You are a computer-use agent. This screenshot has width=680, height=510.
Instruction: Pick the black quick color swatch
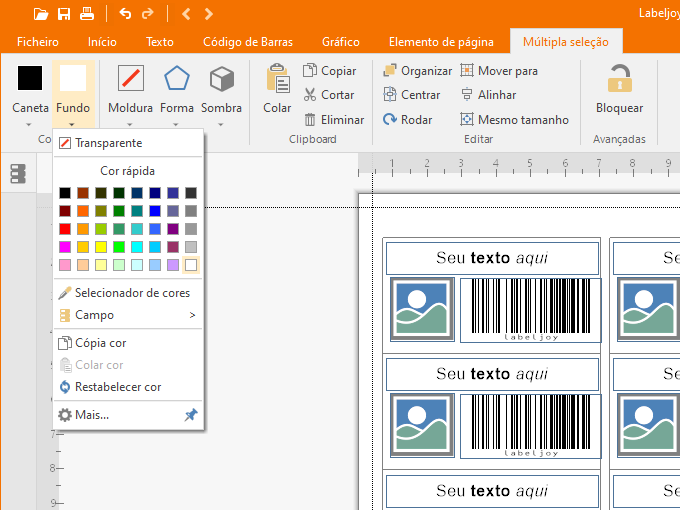(65, 193)
